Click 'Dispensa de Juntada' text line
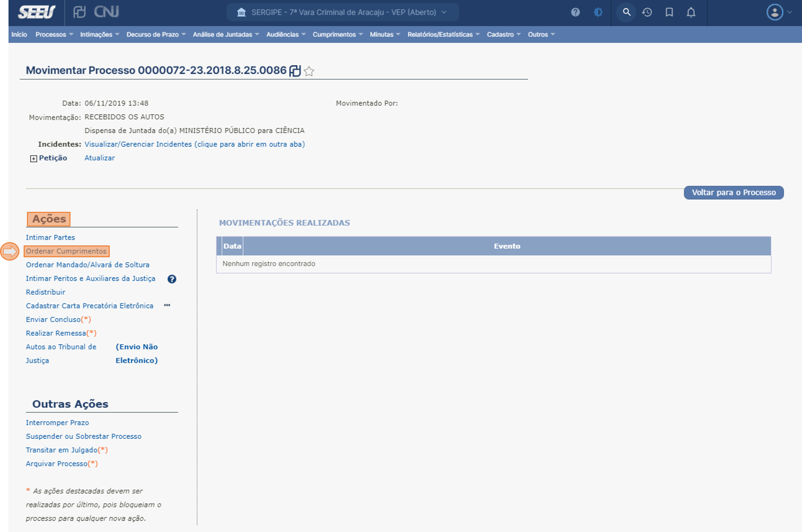 pyautogui.click(x=194, y=131)
